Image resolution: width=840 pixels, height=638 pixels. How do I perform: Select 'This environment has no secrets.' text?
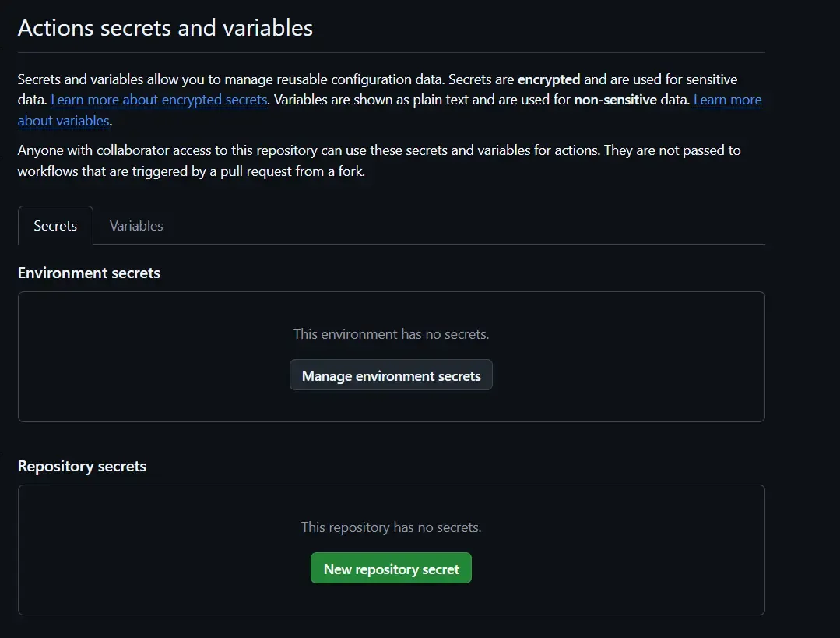[391, 334]
